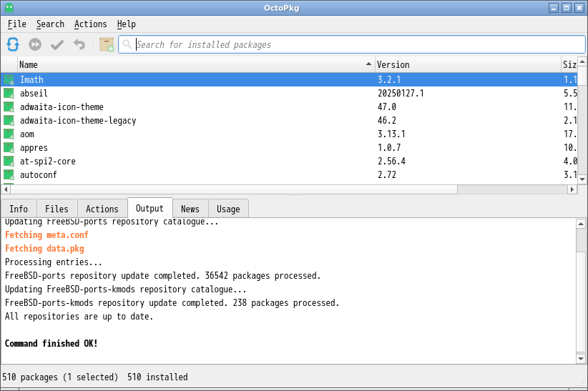Click the orange 'Fetching meta.conf' output line
The image size is (588, 391).
[46, 235]
